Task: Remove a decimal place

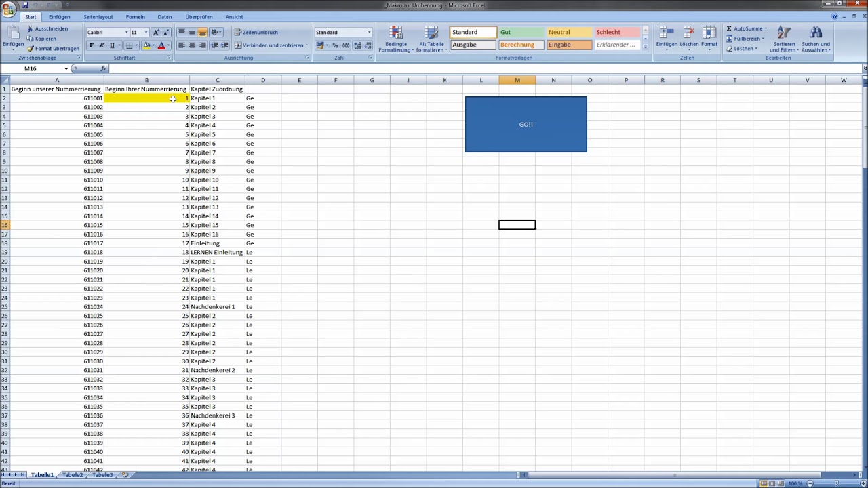Action: [x=367, y=45]
